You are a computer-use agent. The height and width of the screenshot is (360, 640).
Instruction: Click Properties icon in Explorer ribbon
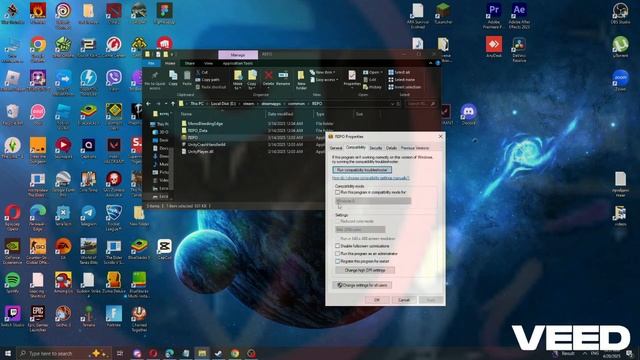pos(351,78)
